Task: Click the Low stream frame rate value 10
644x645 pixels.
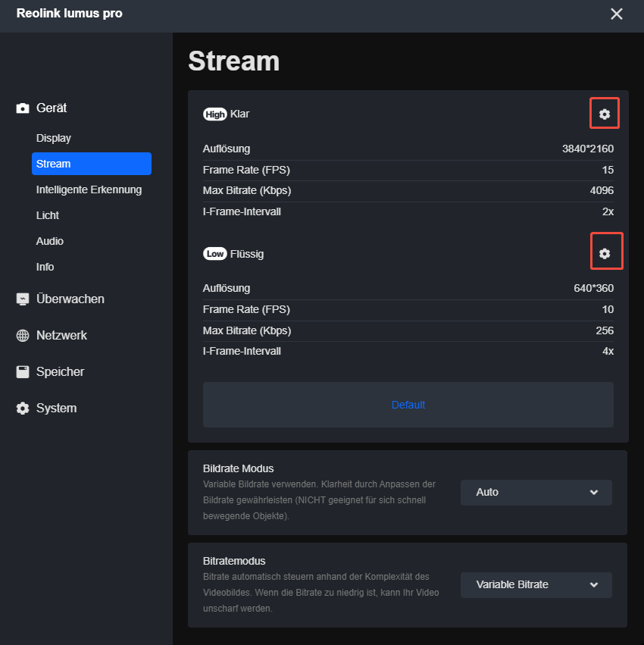Action: pyautogui.click(x=608, y=309)
